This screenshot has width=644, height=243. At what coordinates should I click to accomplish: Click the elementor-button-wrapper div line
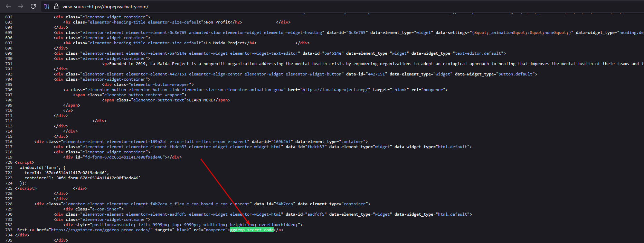click(148, 84)
